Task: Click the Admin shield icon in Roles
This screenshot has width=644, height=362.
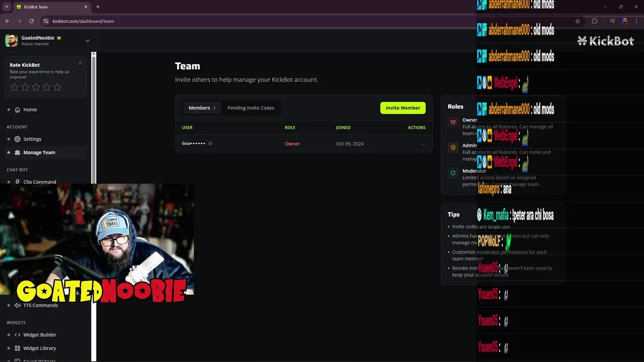Action: point(453,147)
